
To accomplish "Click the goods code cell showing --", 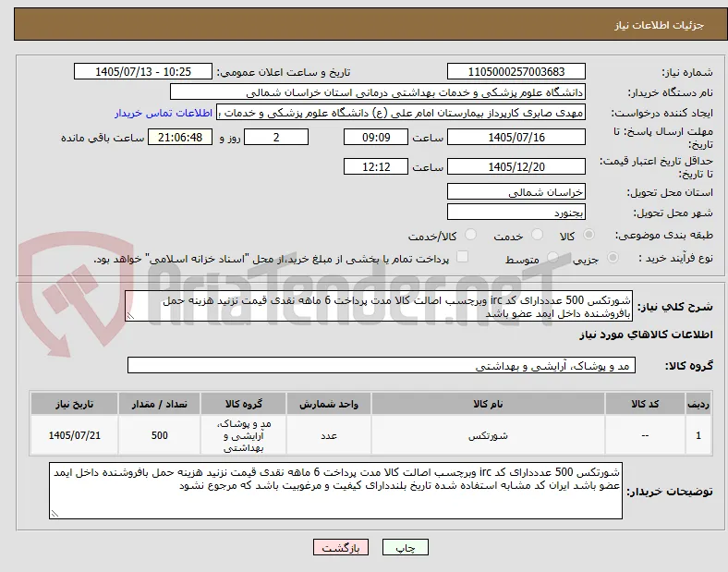I will tap(645, 435).
